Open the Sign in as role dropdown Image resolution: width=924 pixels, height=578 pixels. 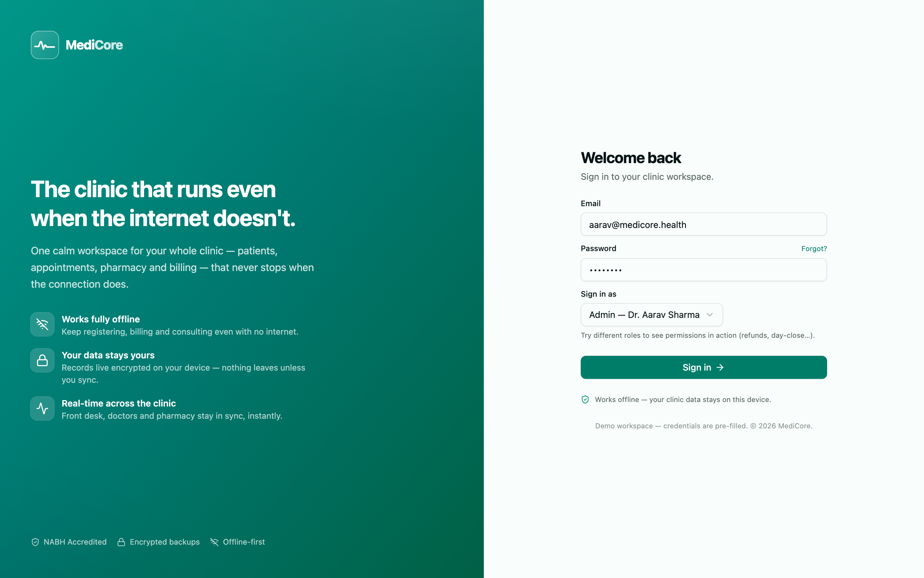[x=651, y=315]
